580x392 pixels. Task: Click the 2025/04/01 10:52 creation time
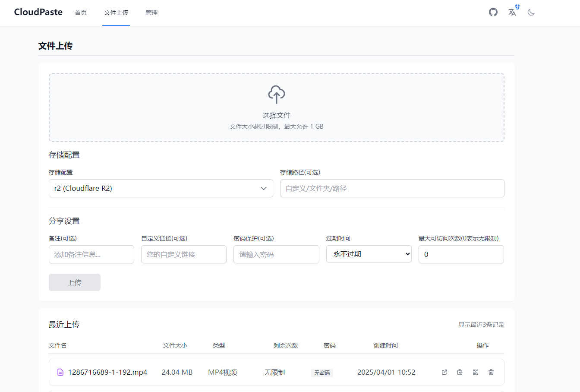pos(386,372)
